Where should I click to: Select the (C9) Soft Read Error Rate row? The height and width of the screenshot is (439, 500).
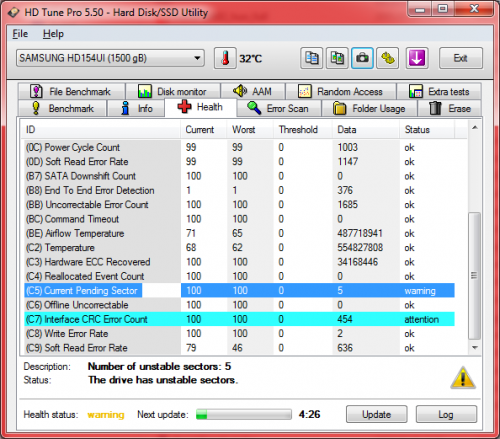pyautogui.click(x=239, y=348)
